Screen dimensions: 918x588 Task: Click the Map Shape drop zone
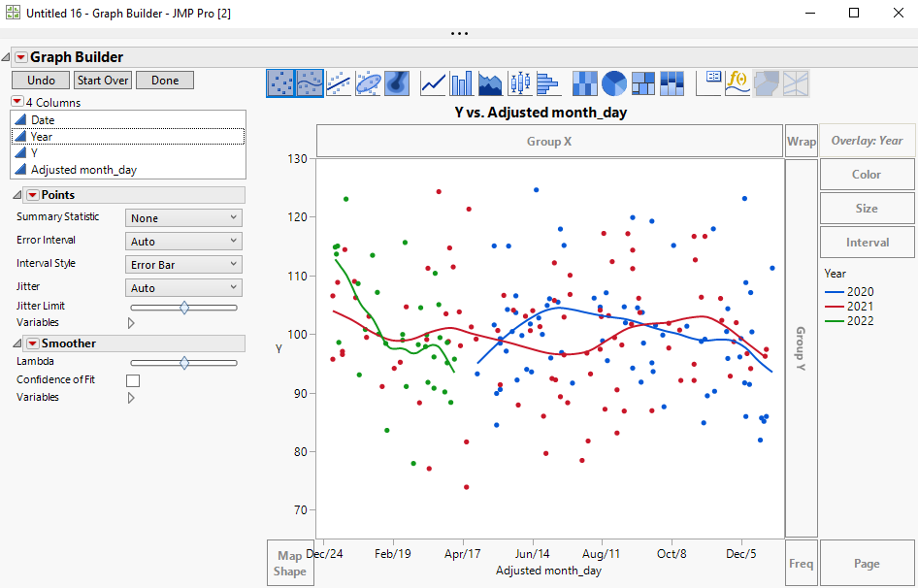pos(290,564)
